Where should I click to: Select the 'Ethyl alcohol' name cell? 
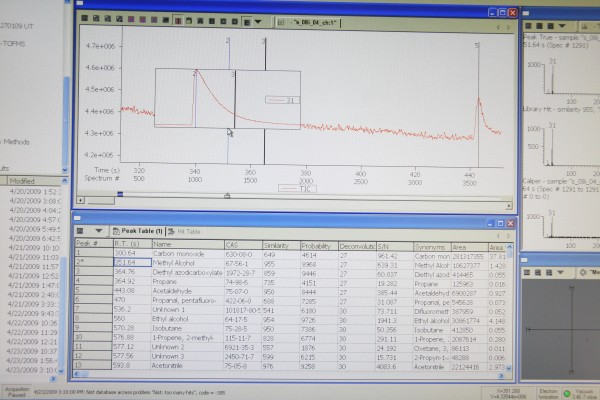pos(188,319)
